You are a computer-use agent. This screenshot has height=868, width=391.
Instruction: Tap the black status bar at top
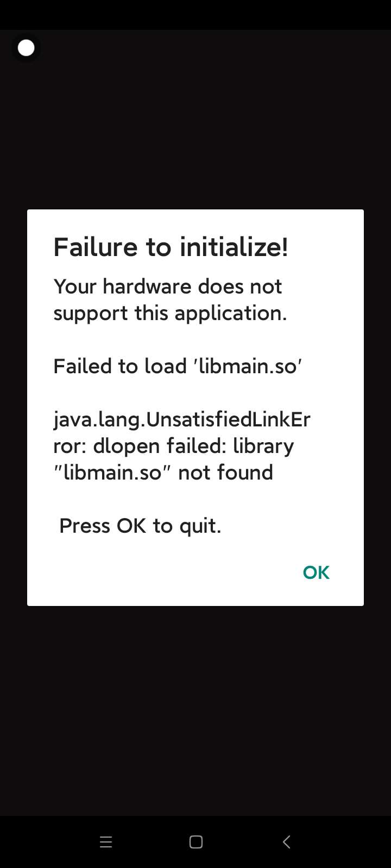click(x=195, y=15)
